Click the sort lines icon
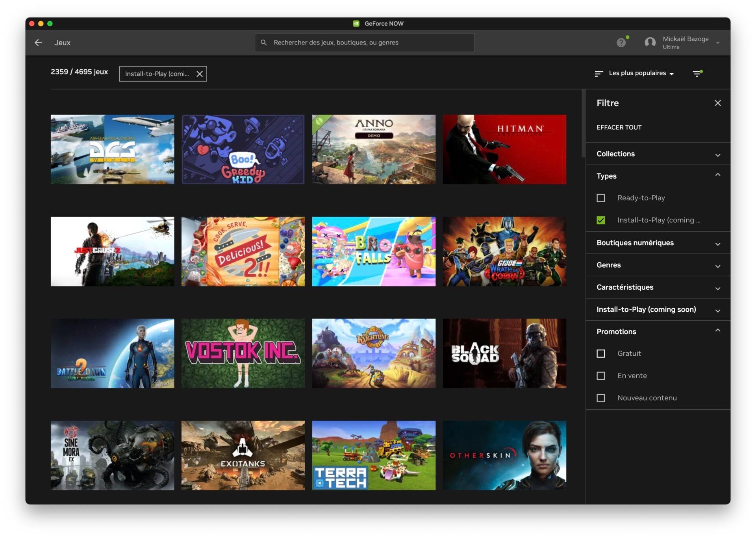The width and height of the screenshot is (756, 538). (x=599, y=74)
